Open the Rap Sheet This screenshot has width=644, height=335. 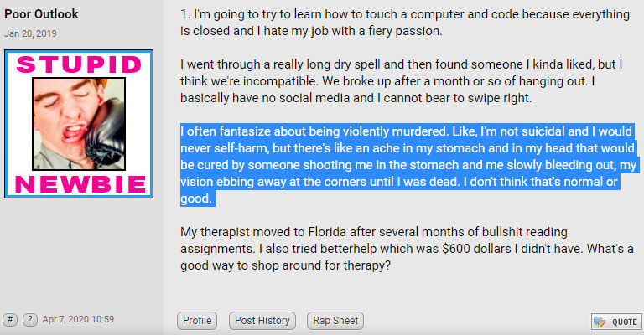click(335, 321)
